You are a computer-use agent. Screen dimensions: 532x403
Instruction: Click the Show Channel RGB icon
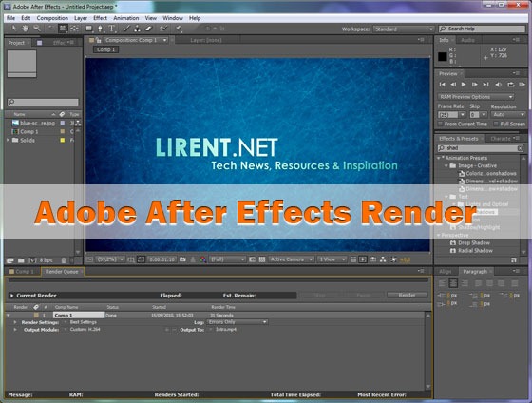click(202, 259)
